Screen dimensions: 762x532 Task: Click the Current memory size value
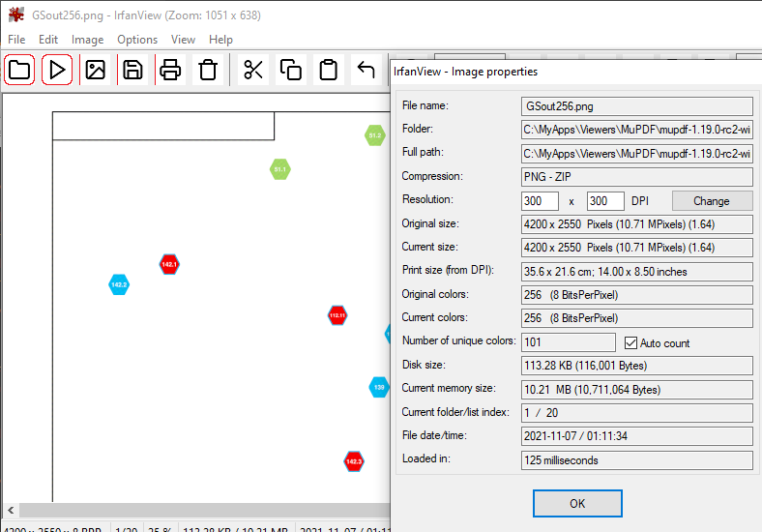(x=637, y=390)
